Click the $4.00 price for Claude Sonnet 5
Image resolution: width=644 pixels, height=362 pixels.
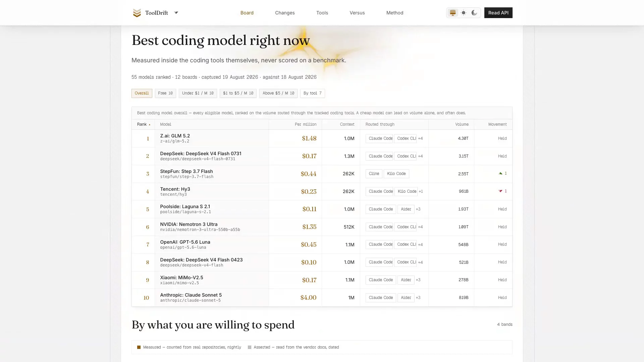click(x=308, y=298)
